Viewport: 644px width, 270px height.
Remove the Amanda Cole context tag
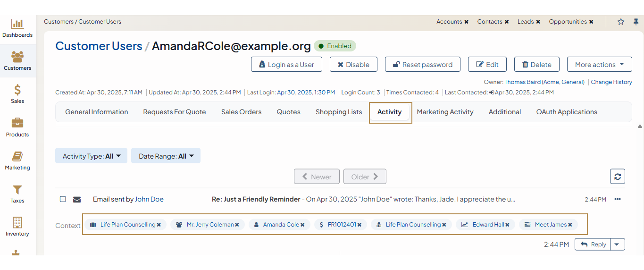pos(302,225)
